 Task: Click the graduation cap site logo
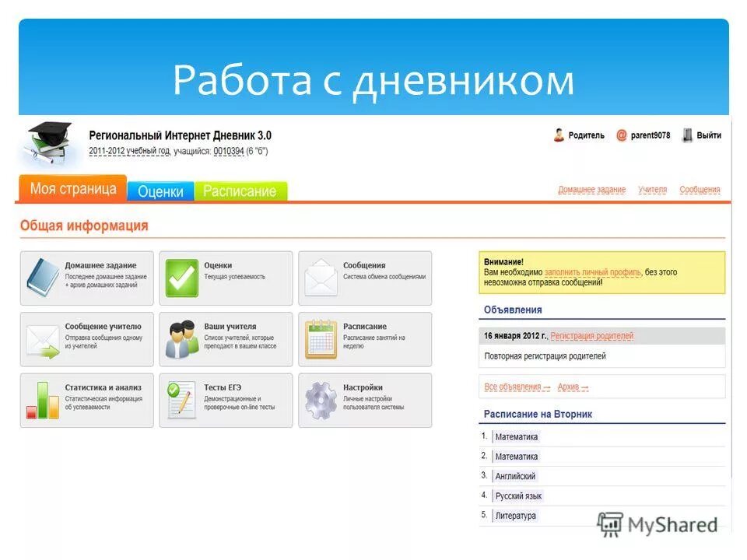click(48, 143)
